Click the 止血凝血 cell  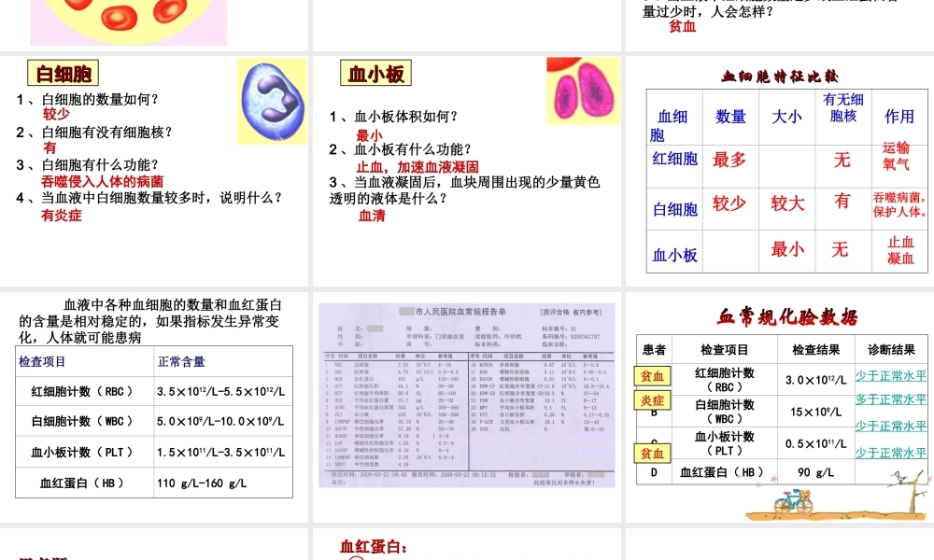coord(900,250)
